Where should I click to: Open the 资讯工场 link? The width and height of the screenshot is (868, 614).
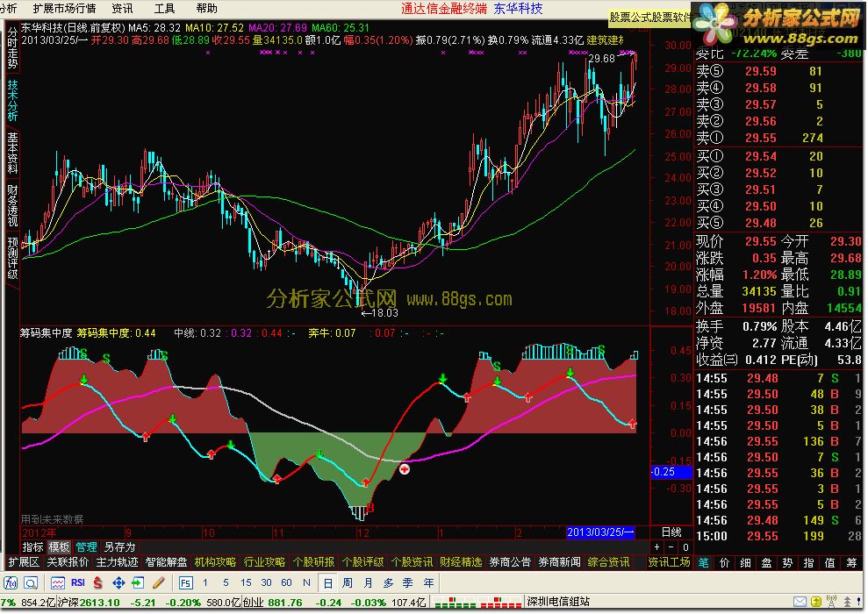[x=670, y=562]
